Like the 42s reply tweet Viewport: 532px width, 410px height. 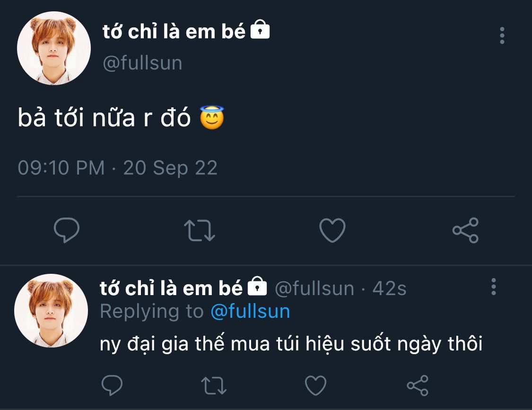point(315,385)
